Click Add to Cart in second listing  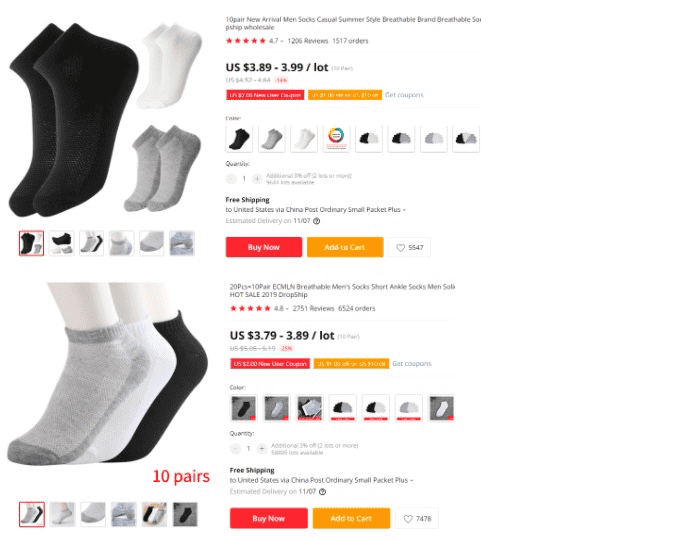[351, 518]
